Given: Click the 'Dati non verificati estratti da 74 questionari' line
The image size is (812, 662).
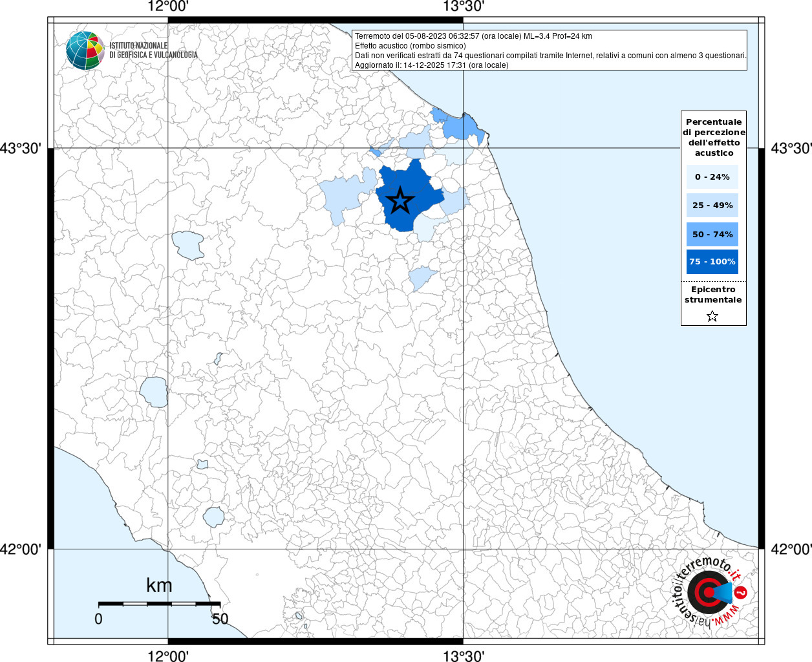Looking at the screenshot, I should 551,56.
